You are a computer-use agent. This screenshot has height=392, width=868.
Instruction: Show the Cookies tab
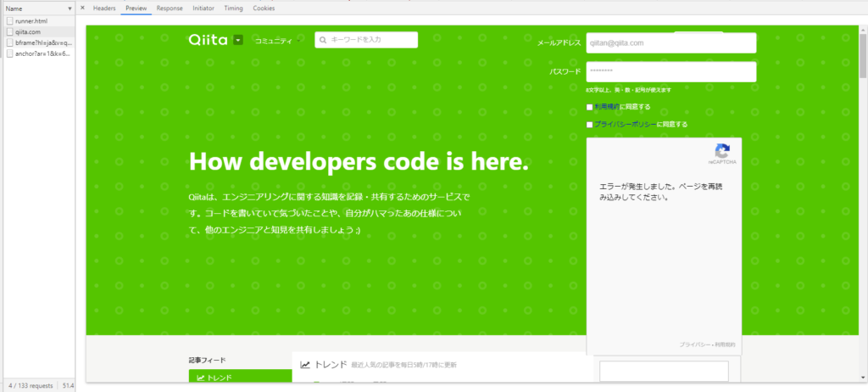pyautogui.click(x=264, y=8)
